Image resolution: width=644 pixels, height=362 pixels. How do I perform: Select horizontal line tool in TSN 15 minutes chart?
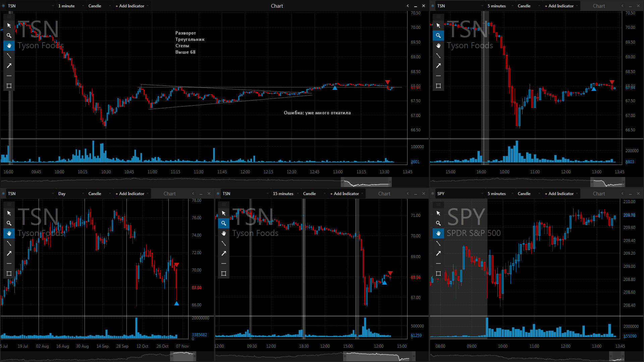pyautogui.click(x=224, y=263)
